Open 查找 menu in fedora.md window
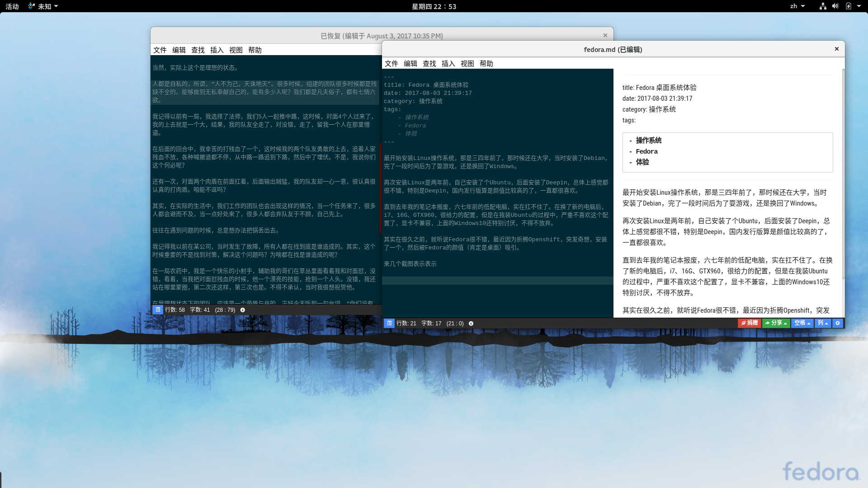This screenshot has width=868, height=488. click(x=429, y=64)
